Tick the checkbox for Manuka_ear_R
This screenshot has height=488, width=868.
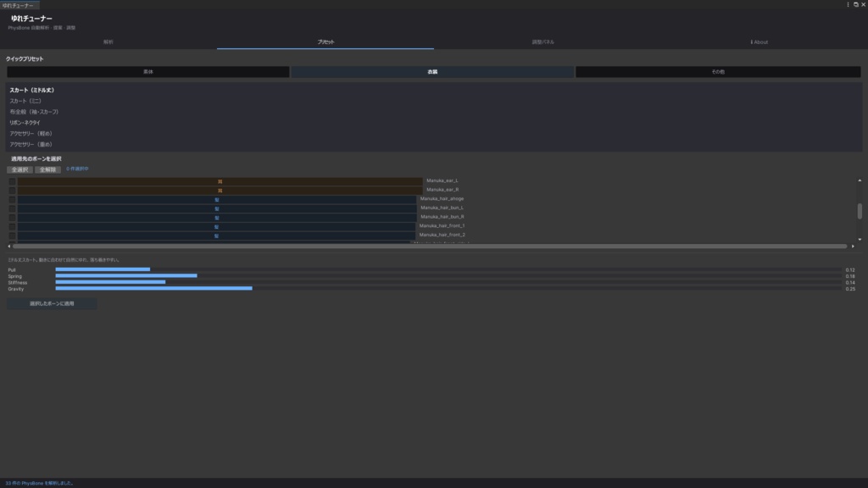(12, 191)
